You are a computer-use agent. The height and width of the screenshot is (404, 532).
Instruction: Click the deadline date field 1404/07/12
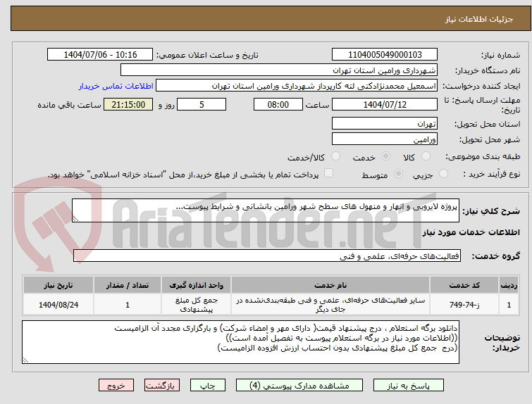tap(385, 104)
